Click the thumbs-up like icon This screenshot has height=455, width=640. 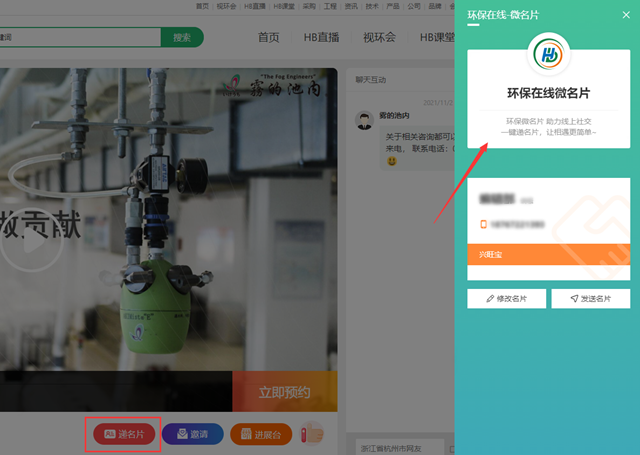312,434
